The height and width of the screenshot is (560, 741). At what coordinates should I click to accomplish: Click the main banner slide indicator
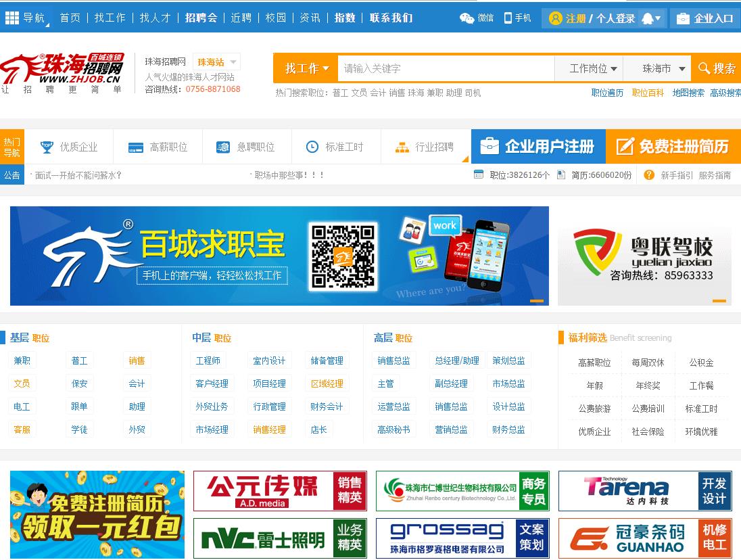(x=536, y=300)
